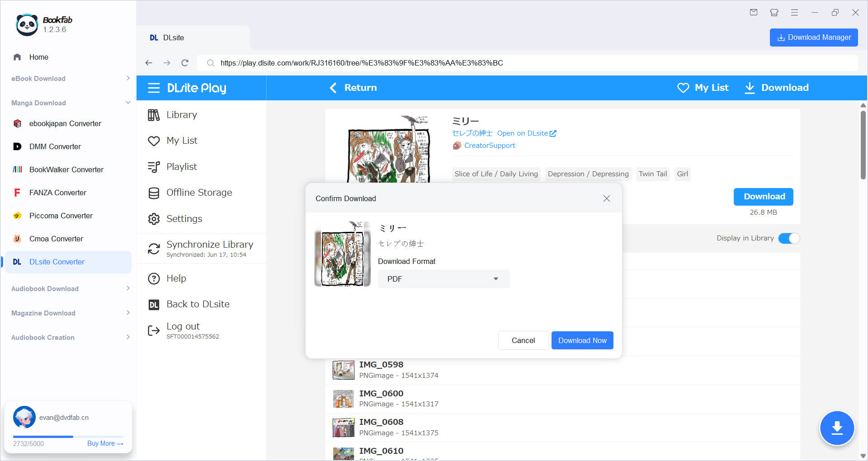Open the hamburger menu in title bar

(x=794, y=12)
